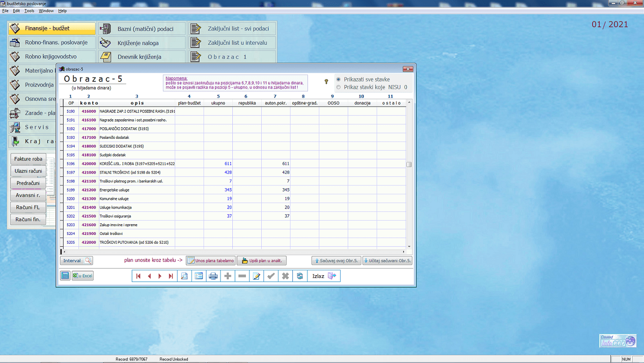The image size is (644, 363).
Task: Click Bazni (matični) podaci icon
Action: (105, 29)
